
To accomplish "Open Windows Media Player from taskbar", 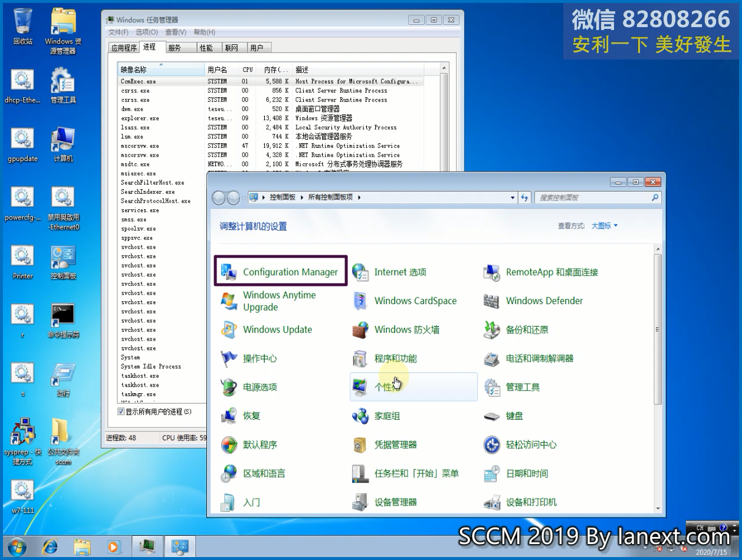I will 114,547.
